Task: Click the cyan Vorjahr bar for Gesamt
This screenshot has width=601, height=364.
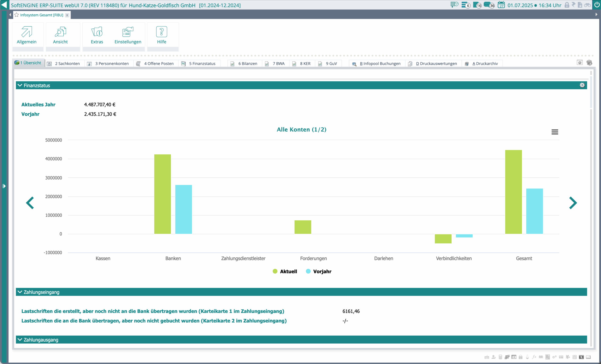Action: coord(534,211)
